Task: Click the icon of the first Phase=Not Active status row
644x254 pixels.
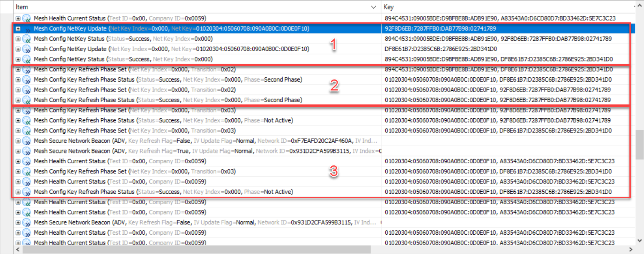Action: click(27, 120)
